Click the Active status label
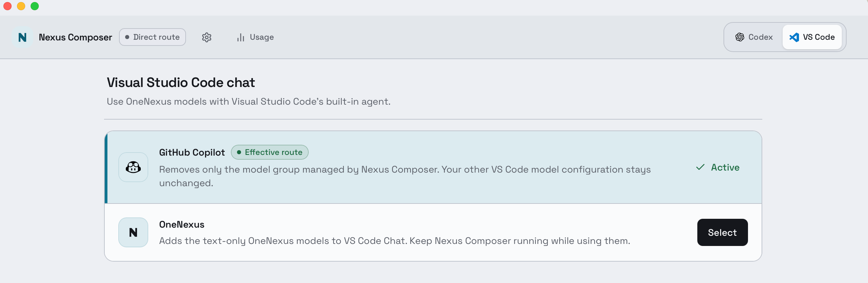Viewport: 868px width, 283px height. [x=725, y=167]
